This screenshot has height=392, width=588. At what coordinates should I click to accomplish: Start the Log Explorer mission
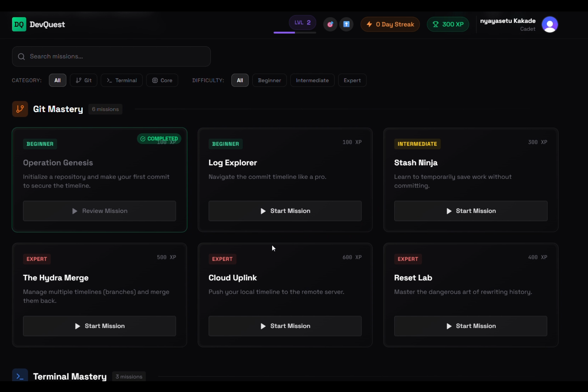pyautogui.click(x=285, y=211)
